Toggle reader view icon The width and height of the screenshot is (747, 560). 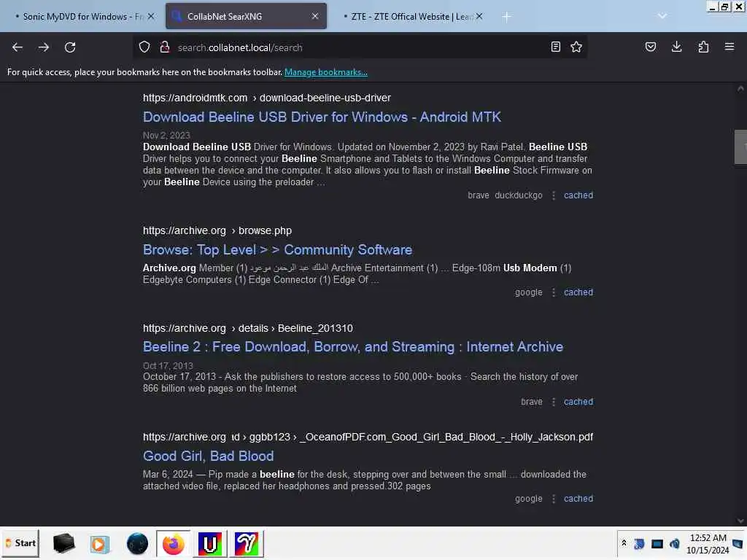click(555, 47)
